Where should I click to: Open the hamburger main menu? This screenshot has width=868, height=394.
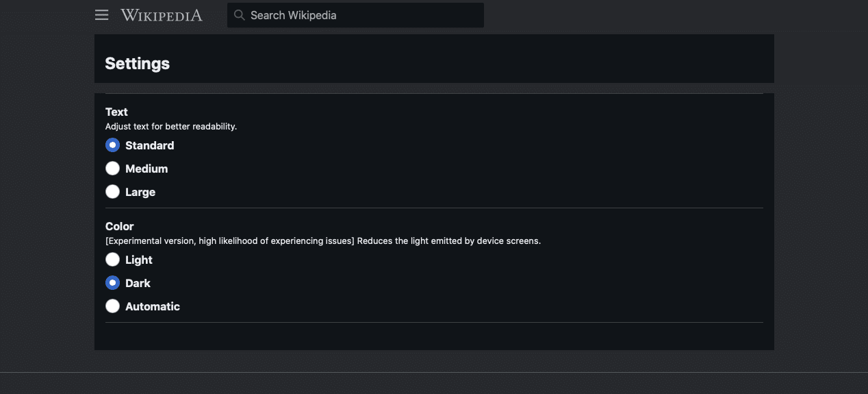coord(102,15)
